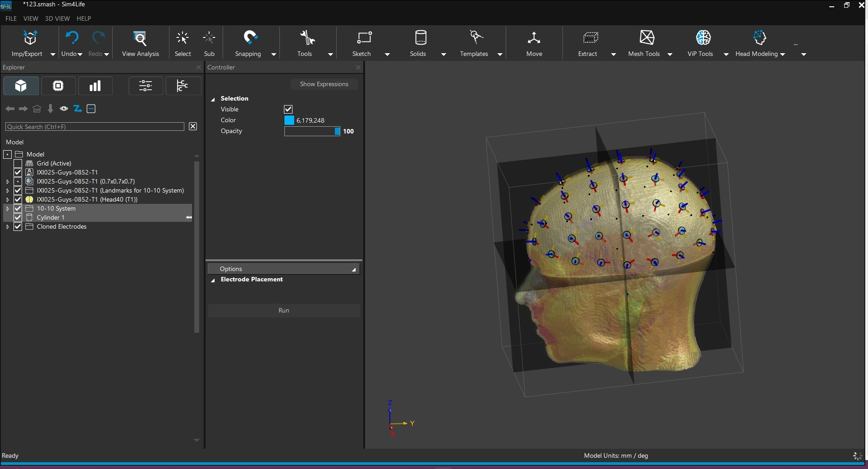Open the View Analysis tool
Image resolution: width=868 pixels, height=469 pixels.
140,39
